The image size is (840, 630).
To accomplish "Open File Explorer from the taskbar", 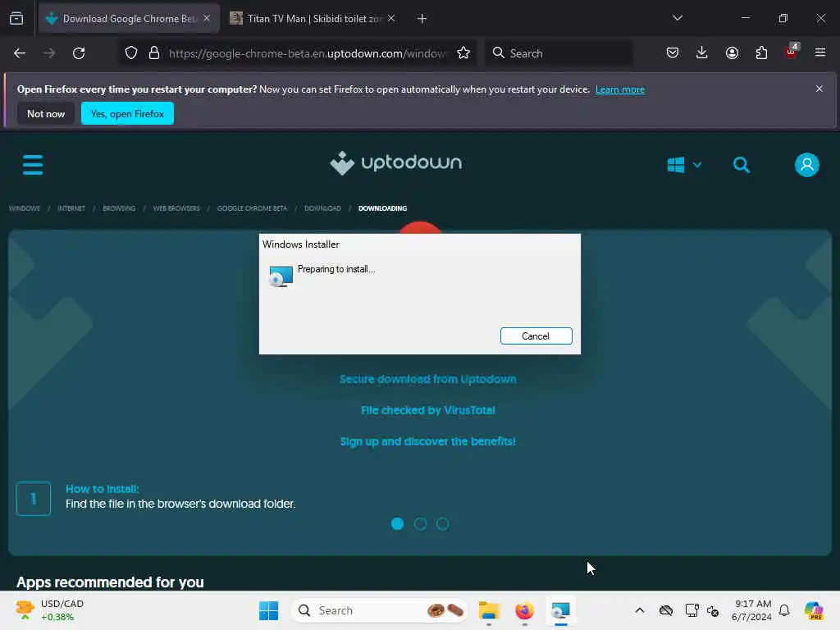I will coord(489,610).
